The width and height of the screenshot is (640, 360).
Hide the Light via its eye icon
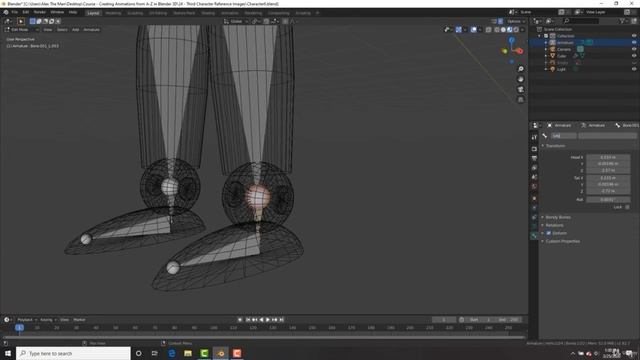tap(634, 69)
